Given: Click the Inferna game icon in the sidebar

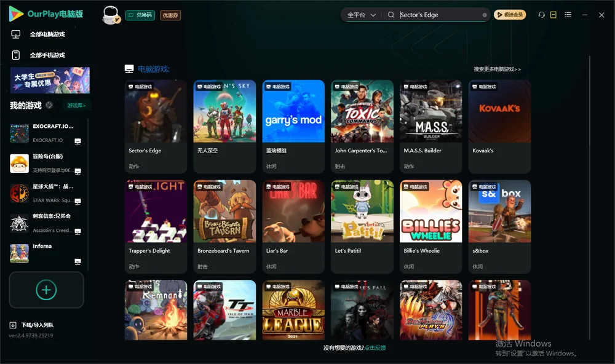Looking at the screenshot, I should coord(20,253).
